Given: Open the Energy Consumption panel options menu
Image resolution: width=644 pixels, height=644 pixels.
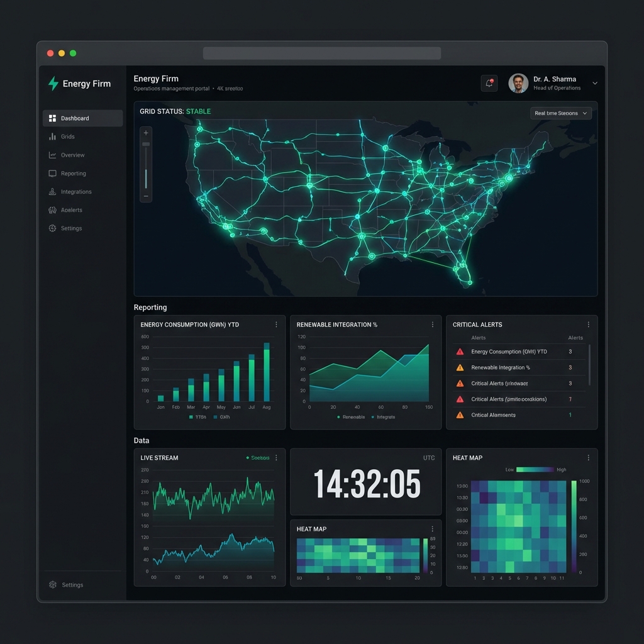Looking at the screenshot, I should [276, 325].
